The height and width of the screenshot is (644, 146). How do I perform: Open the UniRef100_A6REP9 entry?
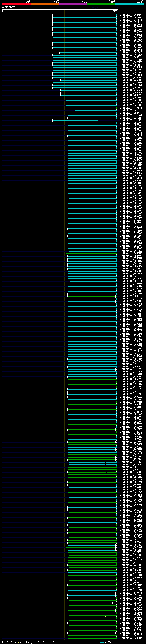[131, 266]
